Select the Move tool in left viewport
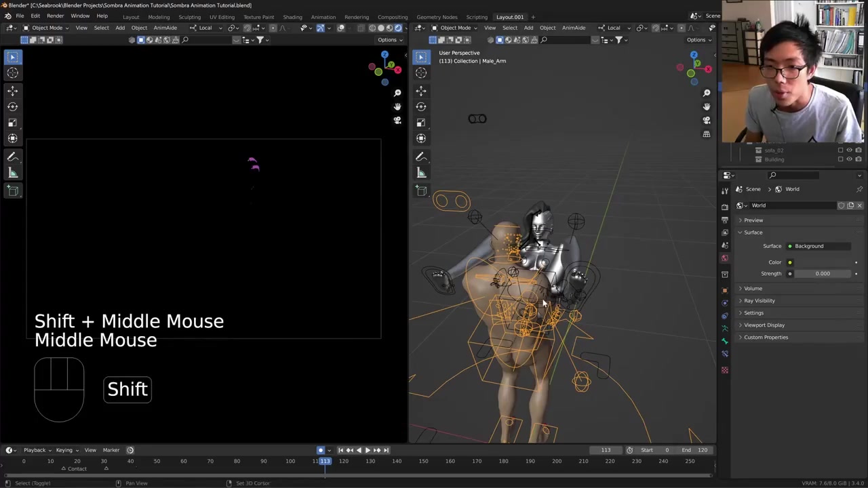 coord(12,90)
